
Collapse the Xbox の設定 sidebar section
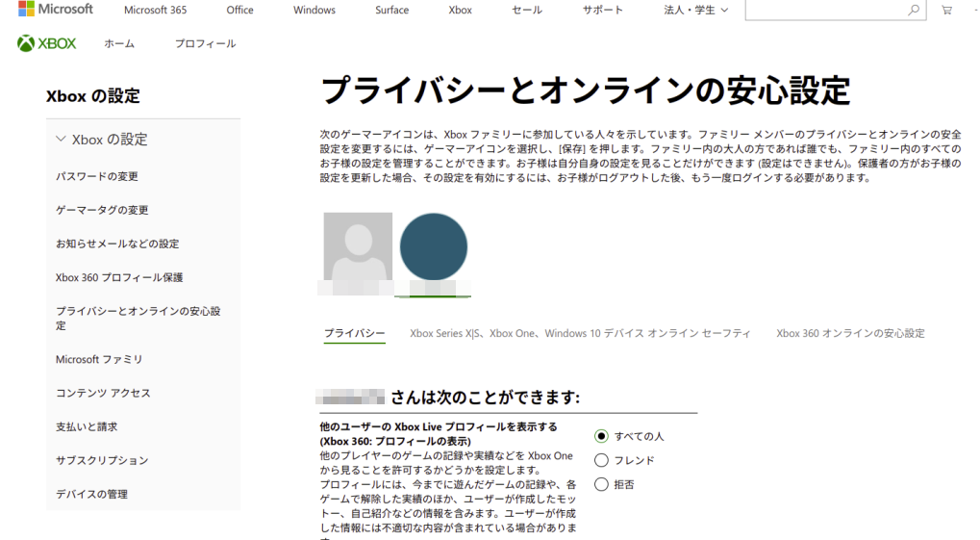[x=61, y=139]
